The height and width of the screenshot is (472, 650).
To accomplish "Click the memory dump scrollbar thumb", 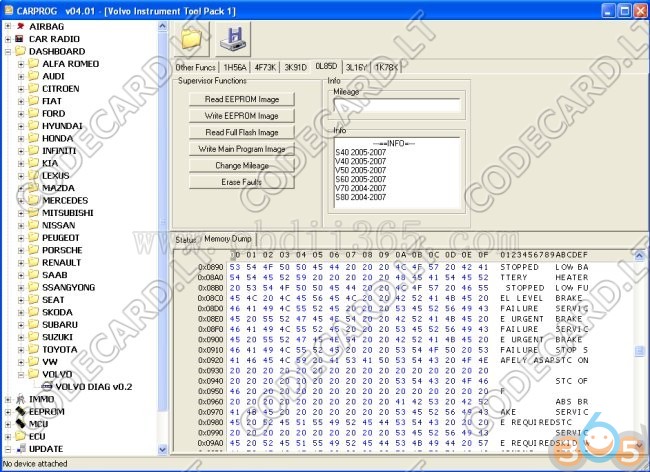I will pos(639,351).
